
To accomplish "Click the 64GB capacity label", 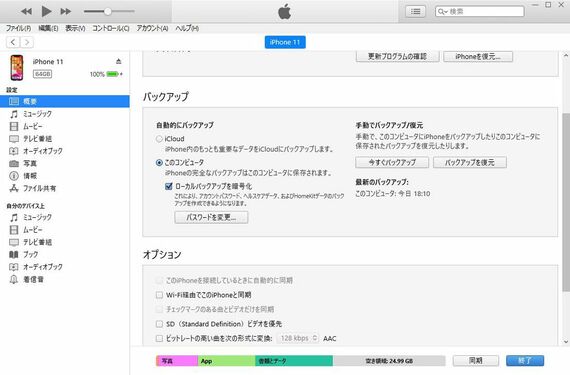I will click(43, 74).
